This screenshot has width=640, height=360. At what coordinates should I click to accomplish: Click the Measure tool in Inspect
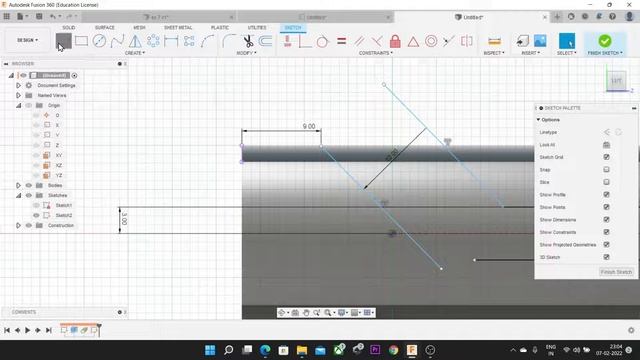494,41
